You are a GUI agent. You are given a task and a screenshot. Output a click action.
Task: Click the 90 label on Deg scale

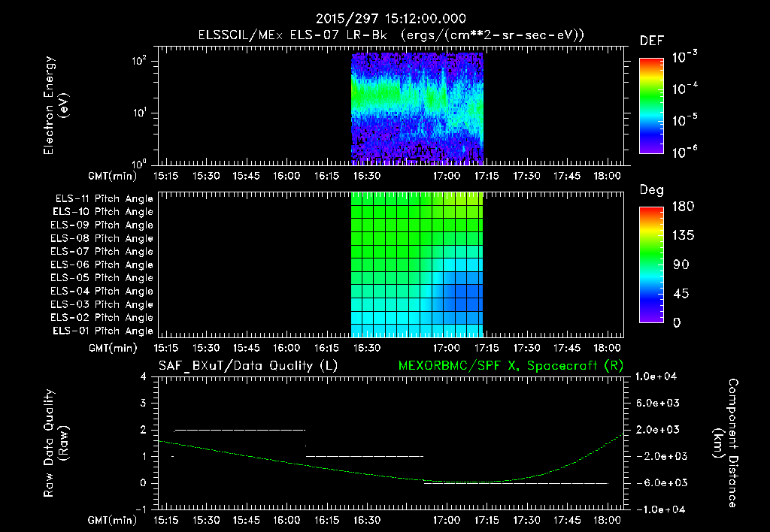(681, 264)
